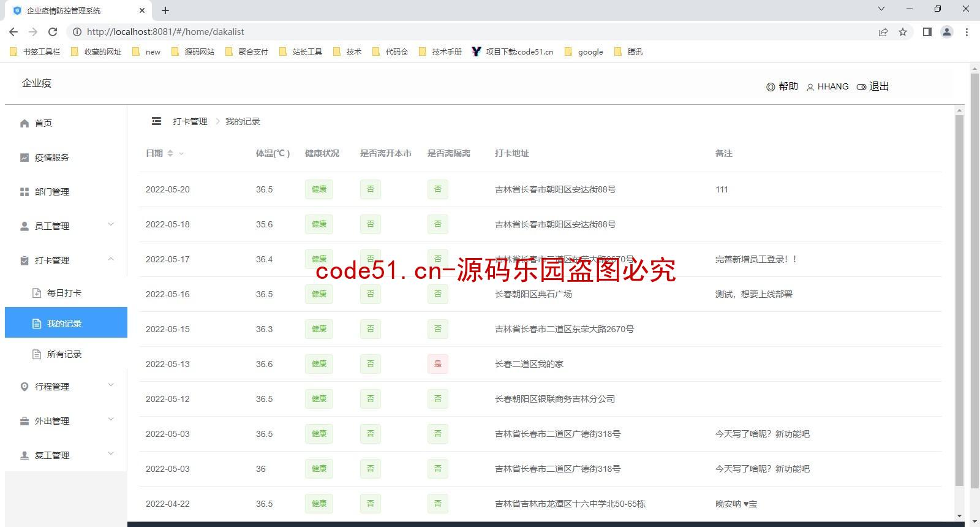The height and width of the screenshot is (527, 980).
Task: Select the 所有记录 submenu item
Action: pyautogui.click(x=66, y=354)
